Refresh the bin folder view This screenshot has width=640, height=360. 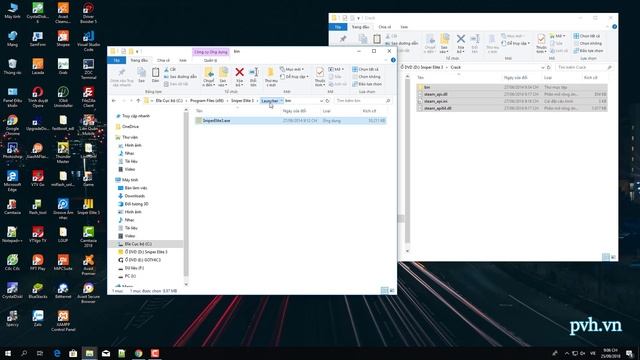tap(327, 101)
